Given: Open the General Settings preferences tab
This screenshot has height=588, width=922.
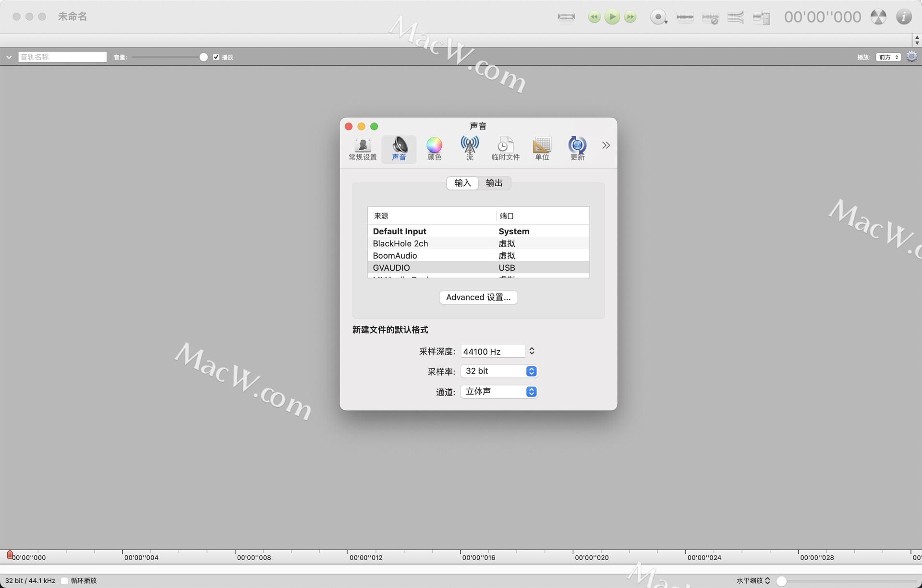Looking at the screenshot, I should (x=363, y=149).
